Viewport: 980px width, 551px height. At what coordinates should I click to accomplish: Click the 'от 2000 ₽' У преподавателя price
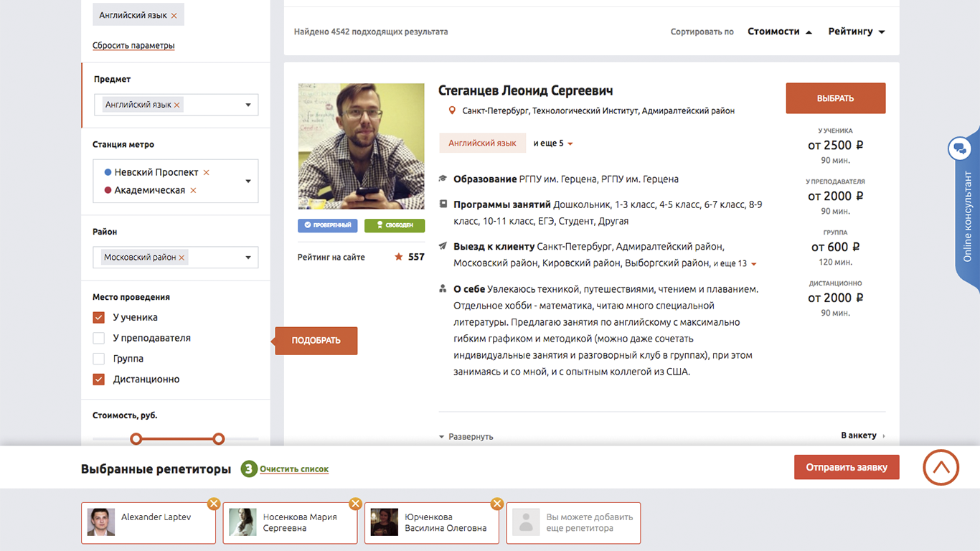click(835, 196)
